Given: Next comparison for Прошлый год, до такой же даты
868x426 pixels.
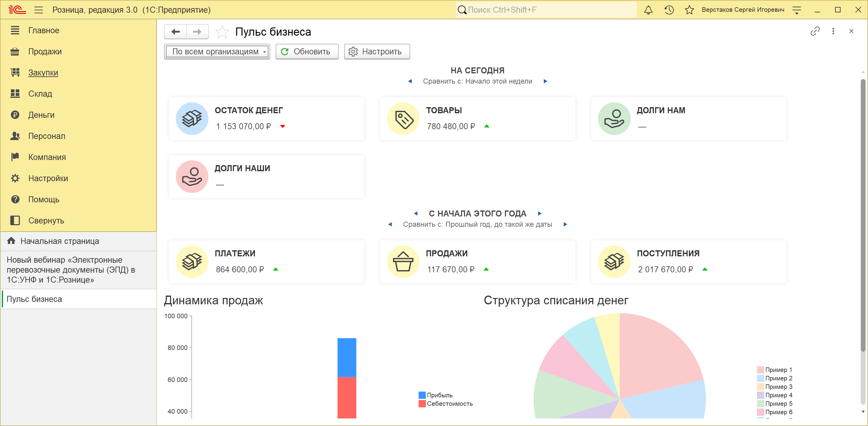Looking at the screenshot, I should click(x=565, y=224).
